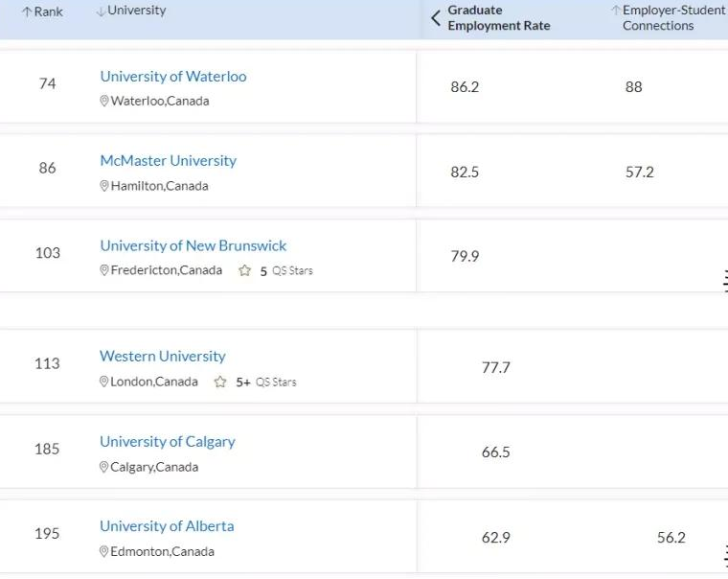Click the location pin next to Waterloo, Canada
728x579 pixels.
coord(104,102)
